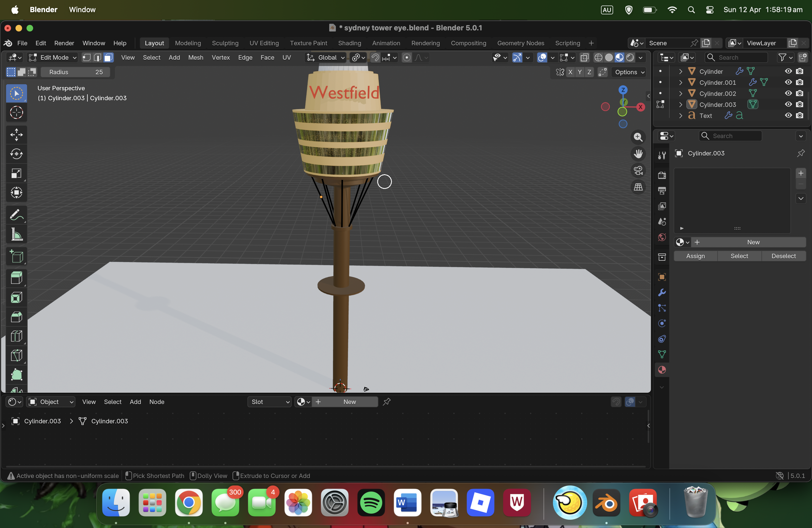
Task: Switch to the UV Editing workspace tab
Action: coord(264,43)
